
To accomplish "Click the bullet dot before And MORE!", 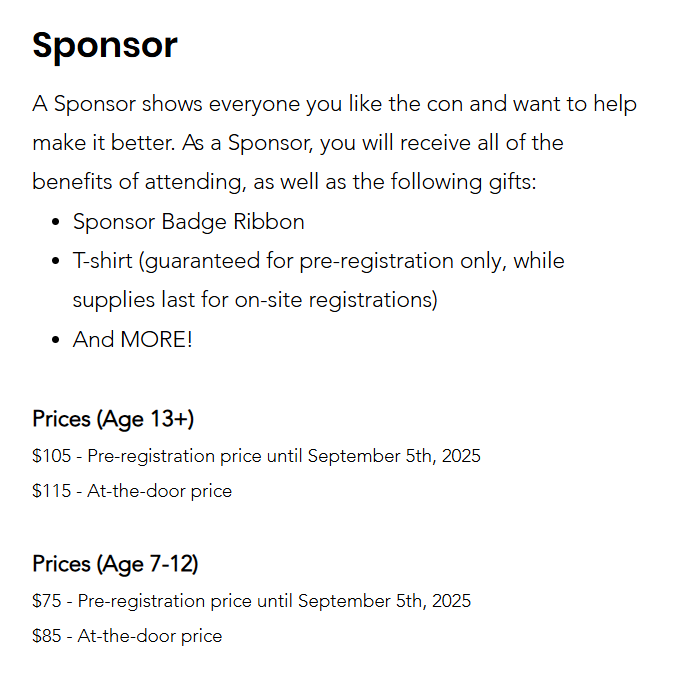I will 56,340.
